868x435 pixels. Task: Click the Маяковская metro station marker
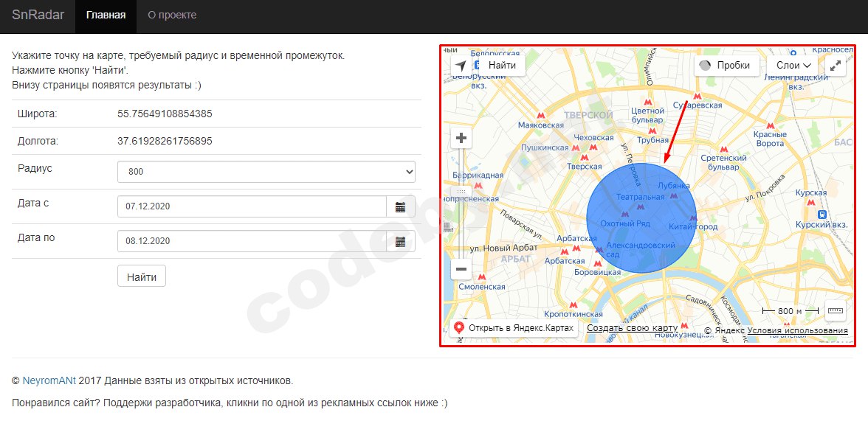click(541, 116)
